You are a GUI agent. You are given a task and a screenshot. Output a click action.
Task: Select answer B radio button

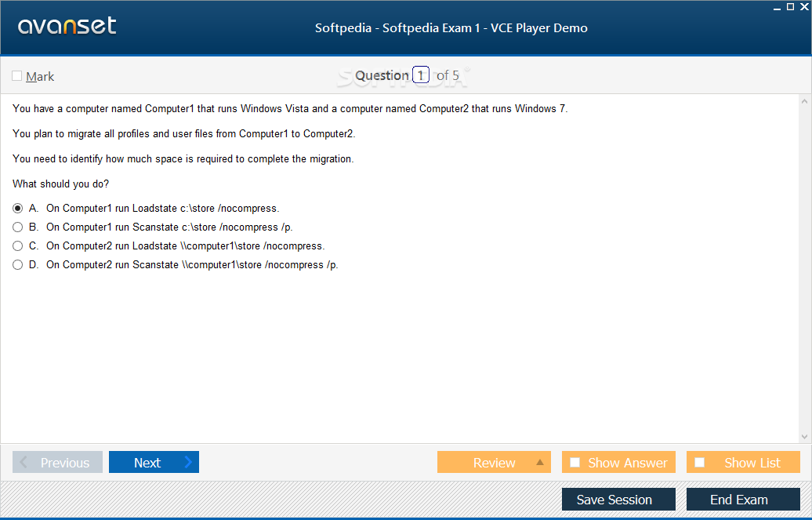(x=17, y=227)
